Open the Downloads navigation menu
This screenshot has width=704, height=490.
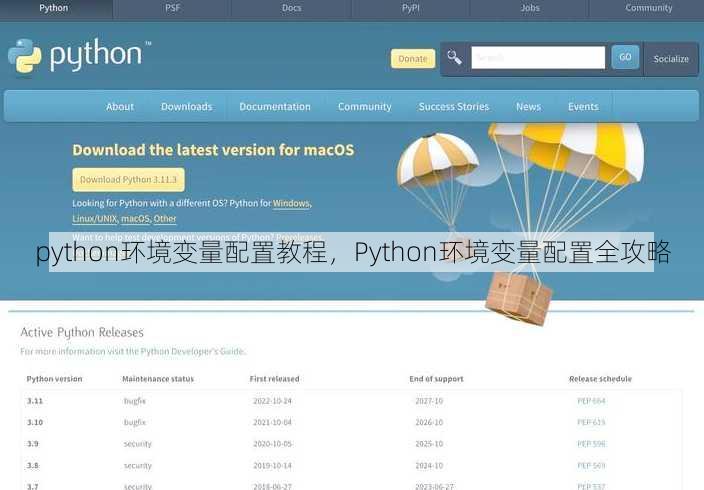[x=186, y=107]
